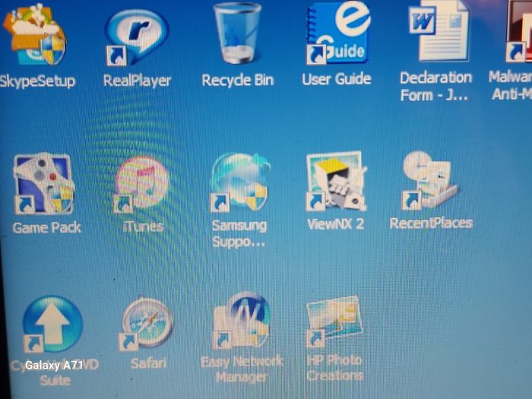Open the Recycle Bin icon
Viewport: 532px width, 399px height.
[237, 33]
